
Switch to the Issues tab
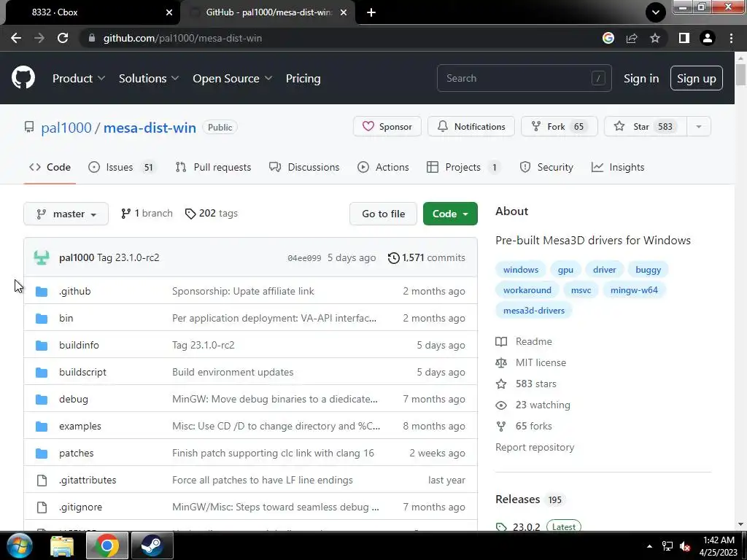[x=123, y=167]
